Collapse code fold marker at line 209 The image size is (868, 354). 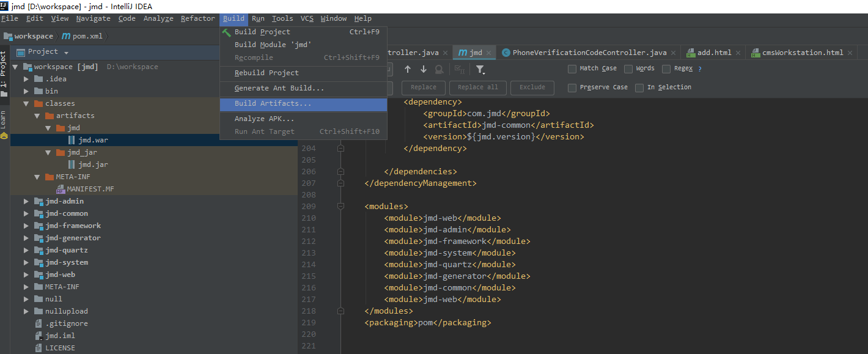coord(340,206)
